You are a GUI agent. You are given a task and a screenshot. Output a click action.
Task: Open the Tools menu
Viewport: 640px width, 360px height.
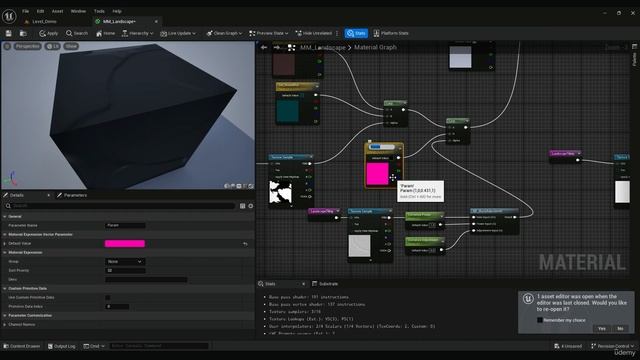99,11
